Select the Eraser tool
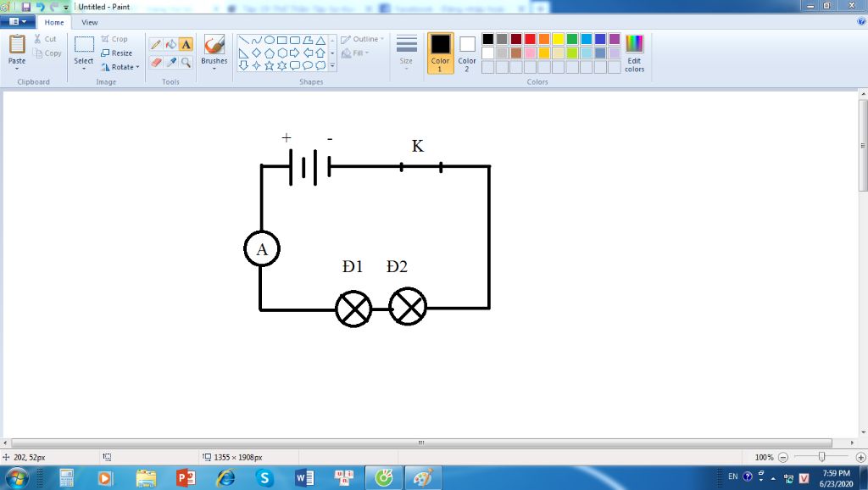 tap(156, 62)
